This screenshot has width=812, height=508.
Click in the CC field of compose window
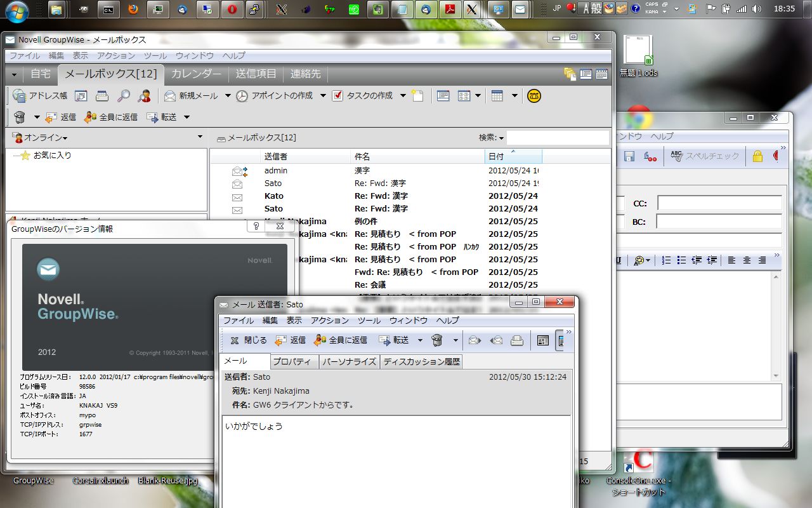pos(719,203)
